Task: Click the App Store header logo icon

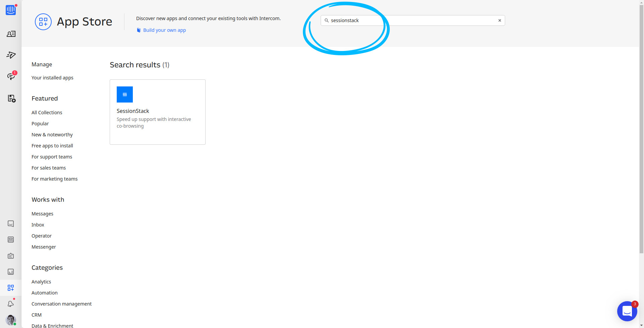Action: tap(43, 22)
